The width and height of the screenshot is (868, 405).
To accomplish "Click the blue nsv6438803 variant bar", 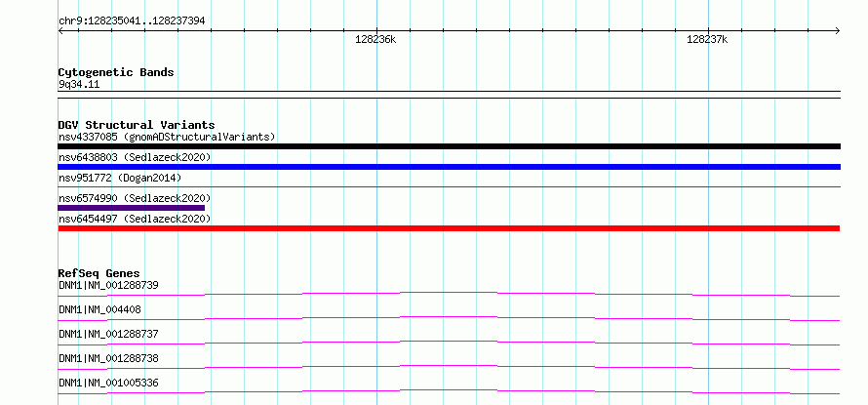I will [449, 167].
